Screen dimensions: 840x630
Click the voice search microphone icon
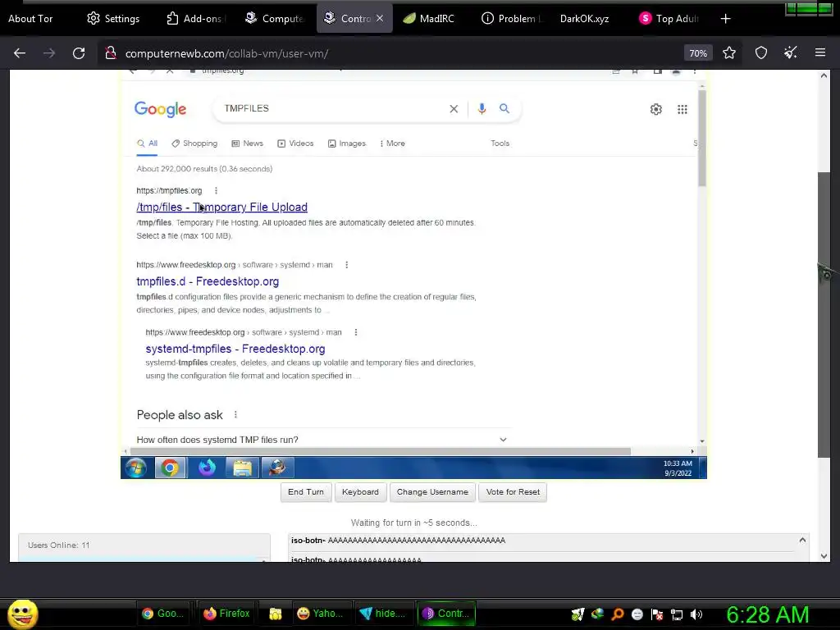pyautogui.click(x=482, y=109)
